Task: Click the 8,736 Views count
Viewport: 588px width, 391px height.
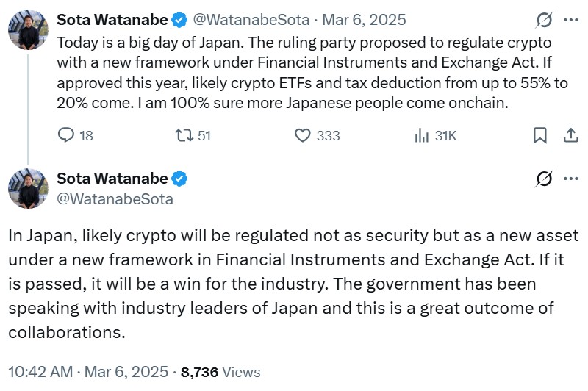Action: coord(220,373)
